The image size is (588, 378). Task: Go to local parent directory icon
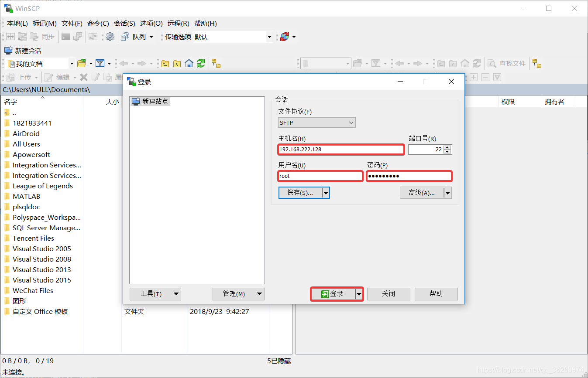[165, 64]
